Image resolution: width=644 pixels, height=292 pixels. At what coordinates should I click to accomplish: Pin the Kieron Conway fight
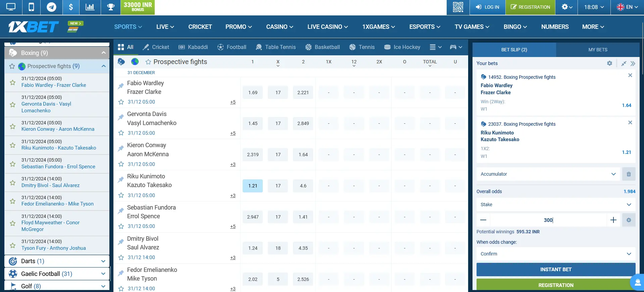click(120, 148)
